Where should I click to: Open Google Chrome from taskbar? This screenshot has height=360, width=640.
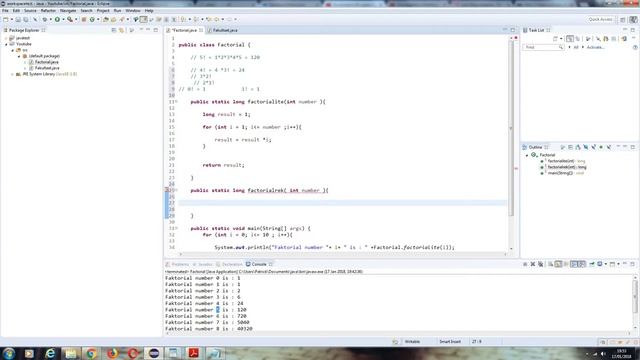(x=91, y=353)
